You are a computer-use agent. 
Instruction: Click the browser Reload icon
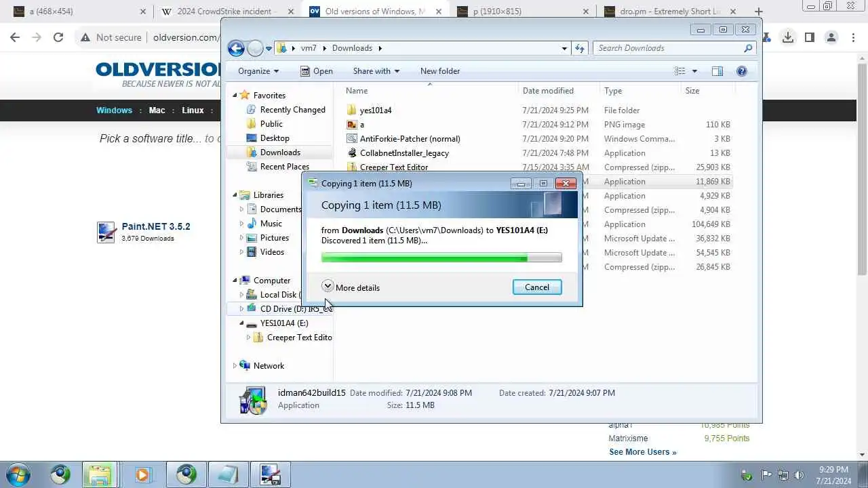click(x=58, y=37)
